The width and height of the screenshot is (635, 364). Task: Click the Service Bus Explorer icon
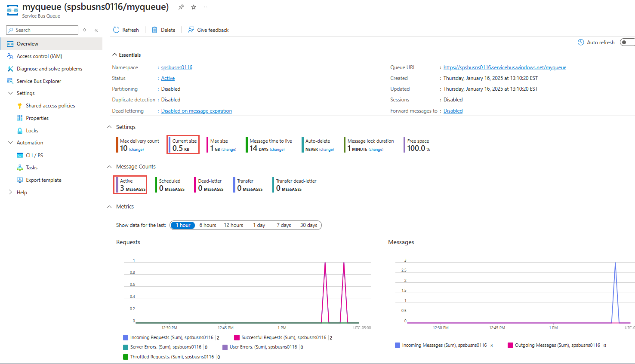[x=10, y=81]
